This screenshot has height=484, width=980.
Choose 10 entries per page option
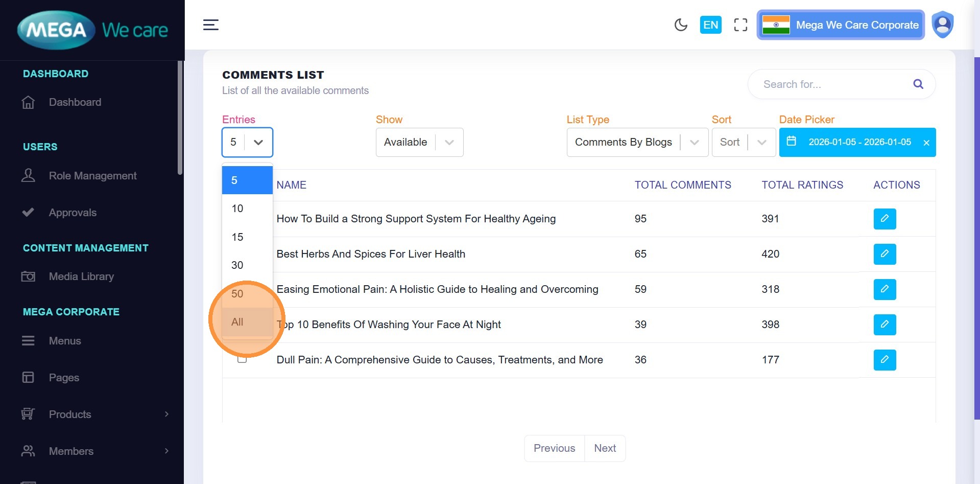point(237,209)
